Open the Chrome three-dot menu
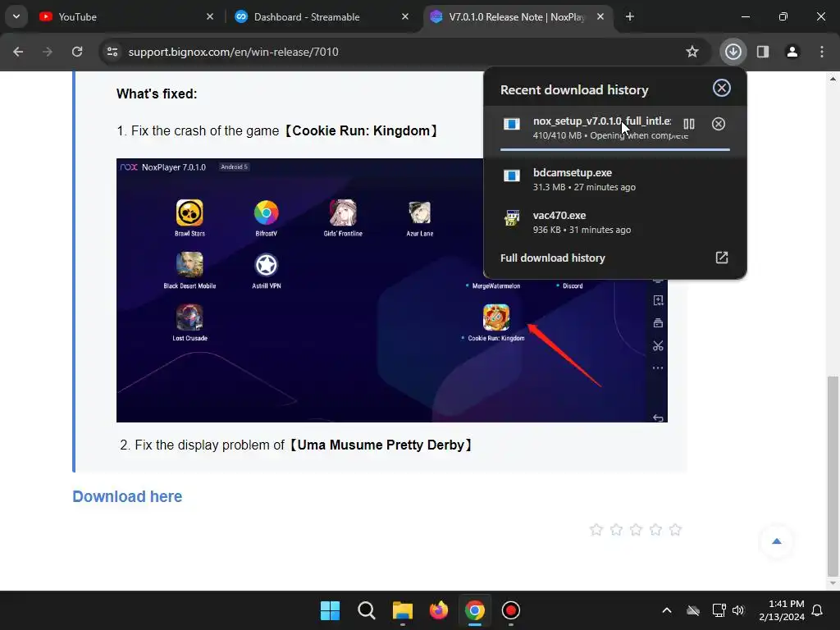 click(x=822, y=52)
